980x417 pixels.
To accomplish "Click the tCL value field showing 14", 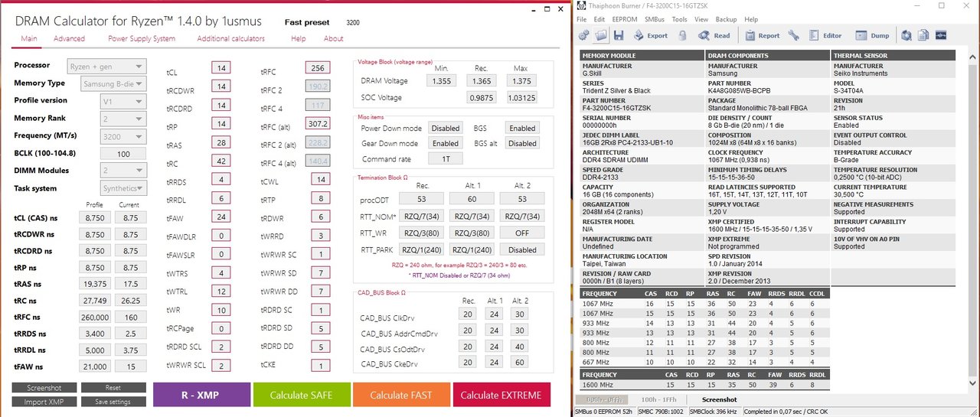I will point(221,68).
